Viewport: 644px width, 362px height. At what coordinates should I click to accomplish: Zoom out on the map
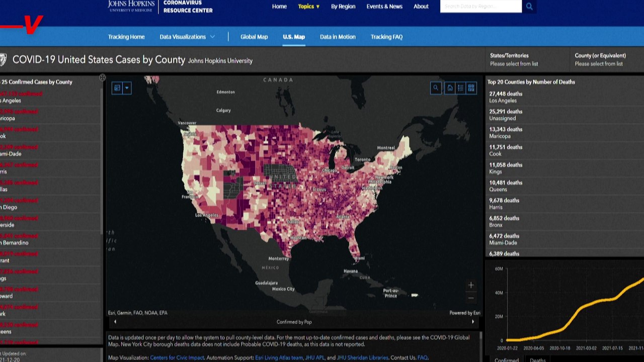(x=471, y=298)
